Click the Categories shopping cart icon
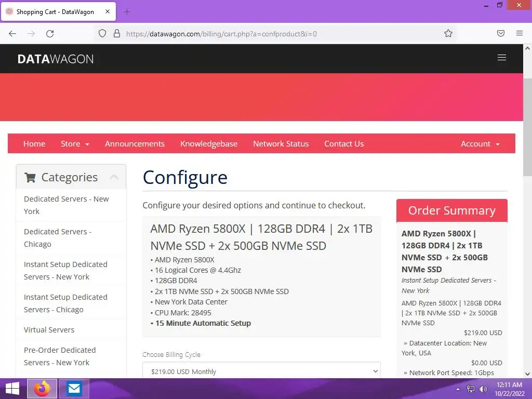 (x=30, y=177)
